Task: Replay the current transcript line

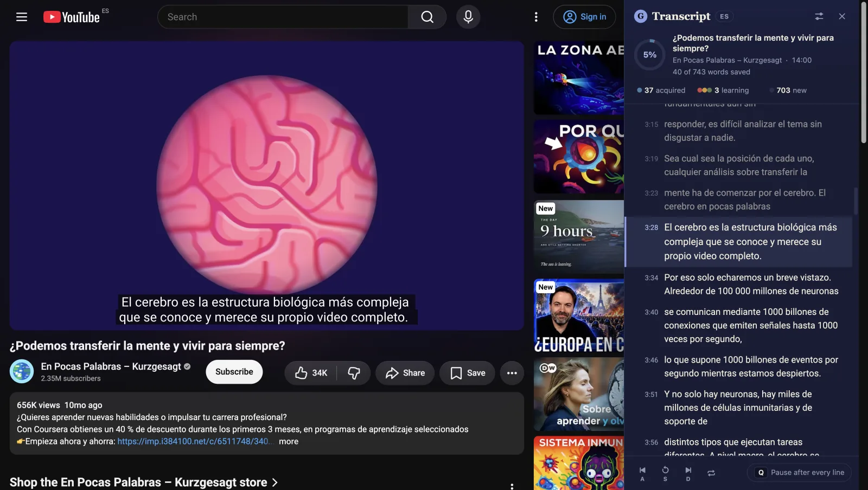Action: pyautogui.click(x=665, y=473)
